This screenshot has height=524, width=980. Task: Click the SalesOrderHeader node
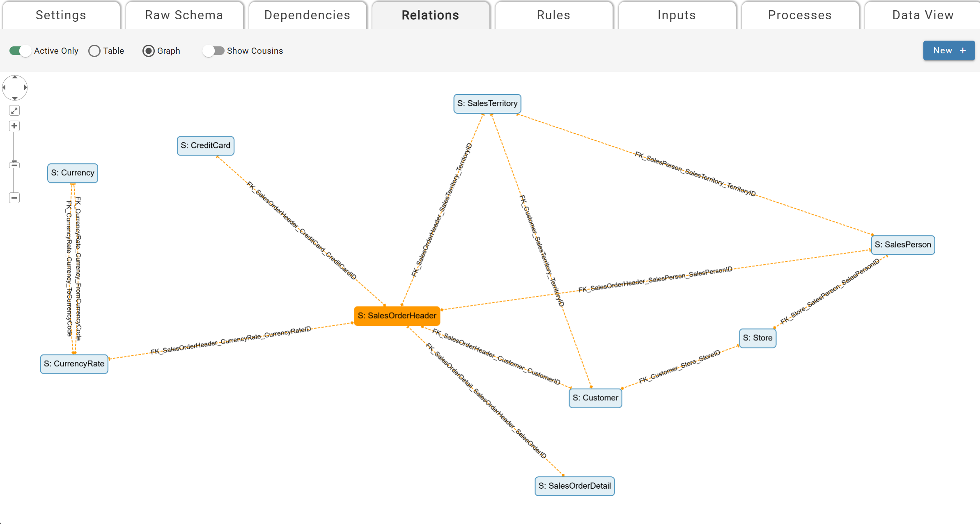[x=397, y=316]
